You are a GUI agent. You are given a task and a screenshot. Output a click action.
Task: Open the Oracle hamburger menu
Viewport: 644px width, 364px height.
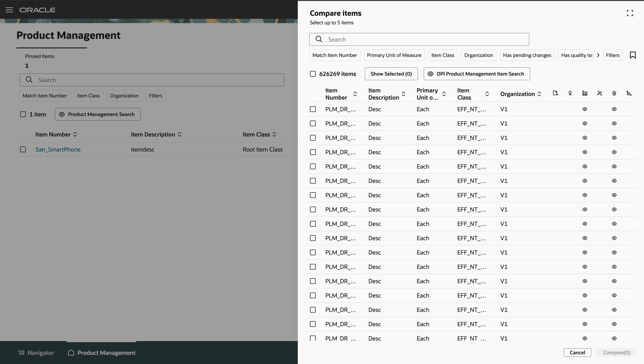click(x=9, y=10)
